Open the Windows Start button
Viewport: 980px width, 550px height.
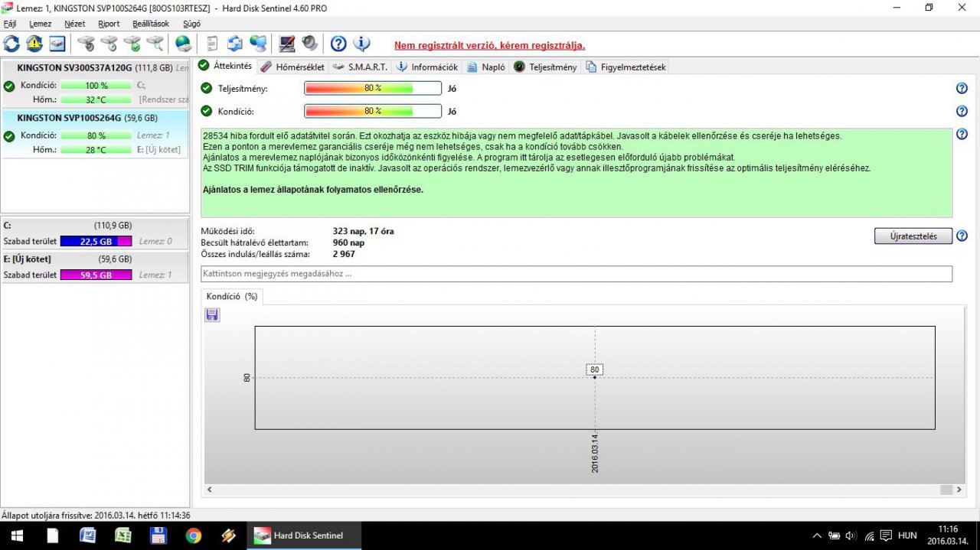[17, 535]
